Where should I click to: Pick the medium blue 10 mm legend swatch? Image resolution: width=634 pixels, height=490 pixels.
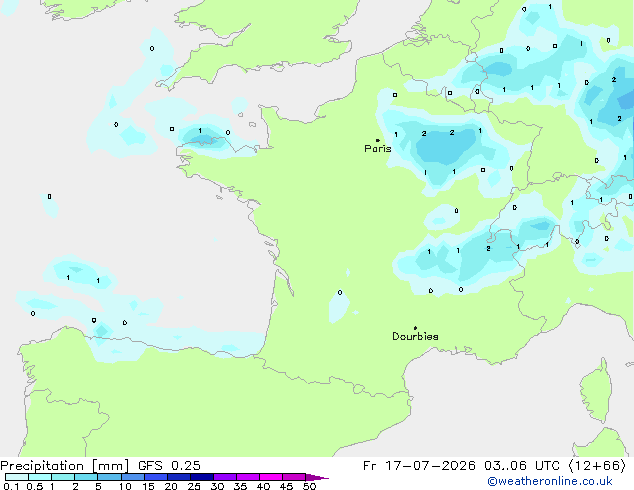click(x=133, y=477)
